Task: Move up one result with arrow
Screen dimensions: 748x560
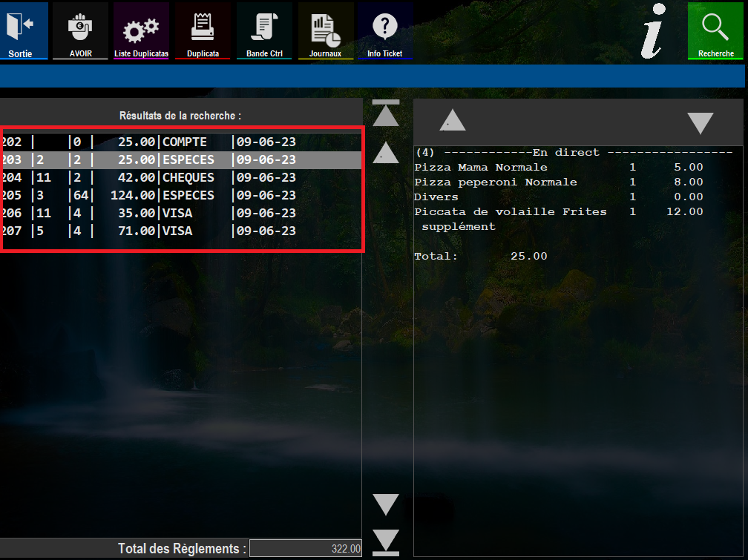Action: pos(385,153)
